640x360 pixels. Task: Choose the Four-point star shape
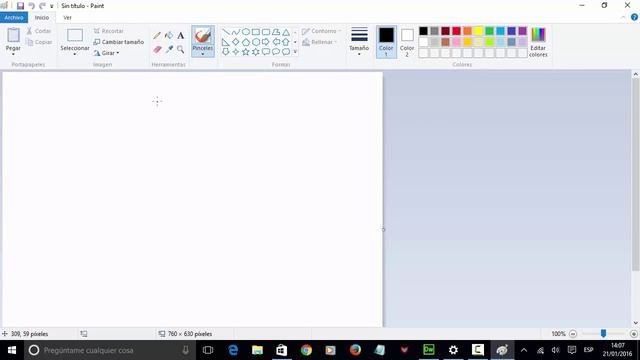pyautogui.click(x=236, y=52)
